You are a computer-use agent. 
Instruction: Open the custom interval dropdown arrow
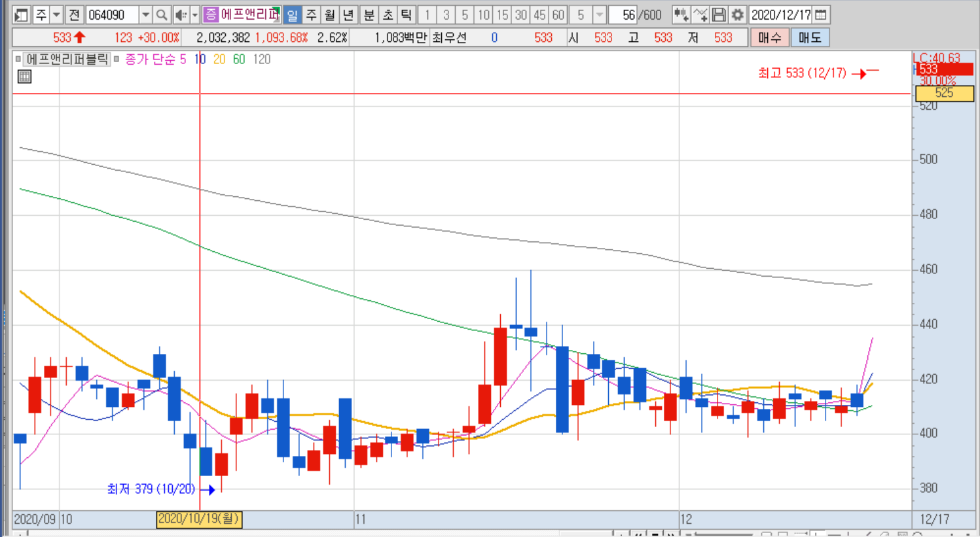(599, 14)
